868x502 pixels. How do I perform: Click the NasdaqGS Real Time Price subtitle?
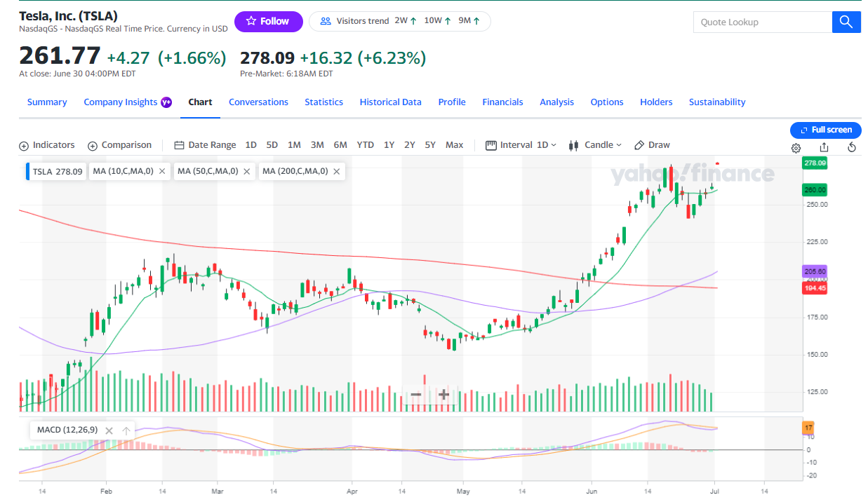point(123,29)
